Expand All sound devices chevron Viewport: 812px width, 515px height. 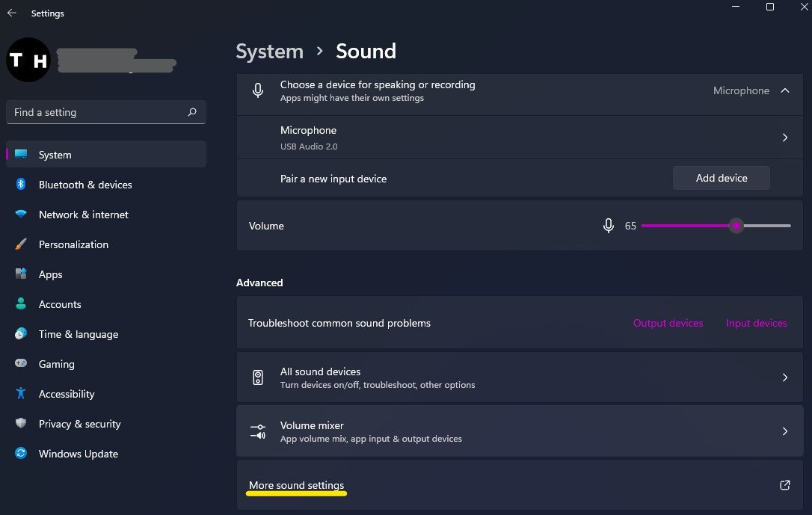coord(784,377)
